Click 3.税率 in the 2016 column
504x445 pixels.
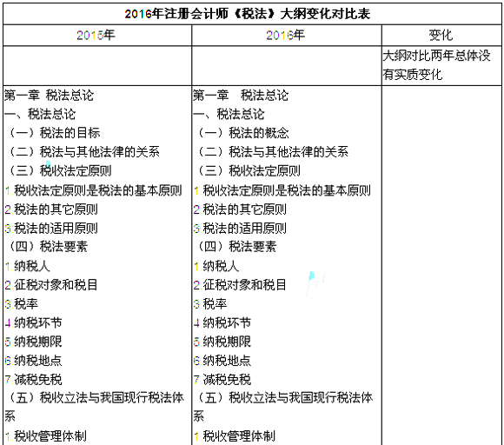coord(210,304)
